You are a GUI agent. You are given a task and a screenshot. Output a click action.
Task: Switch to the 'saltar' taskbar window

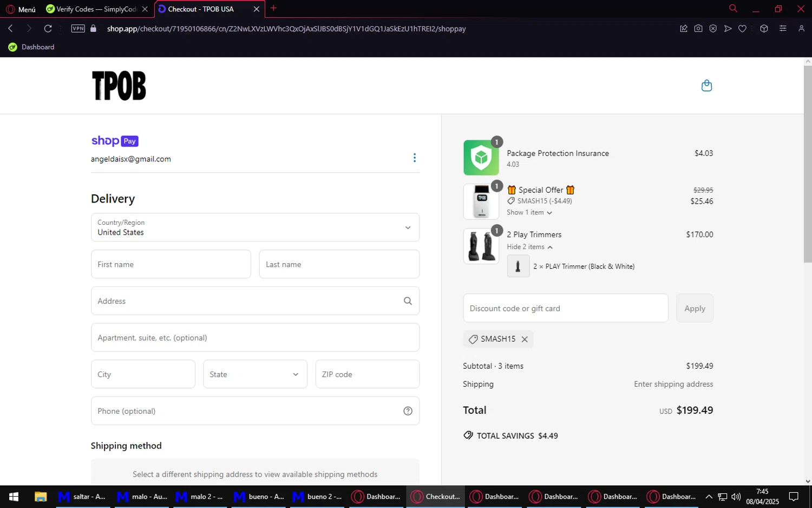point(82,497)
